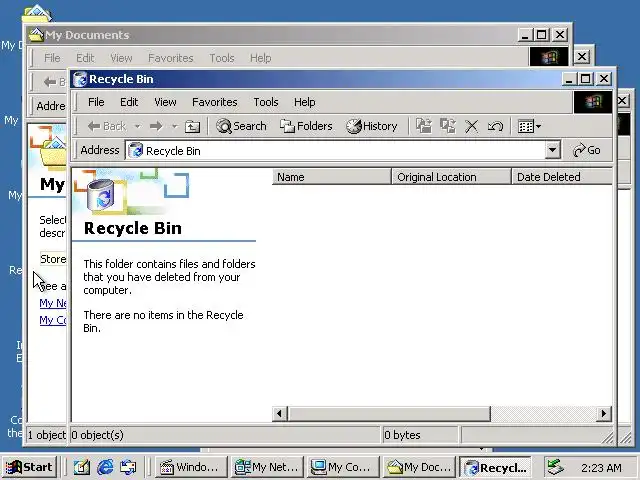This screenshot has width=640, height=480.
Task: Maximize the Recycle Bin window
Action: tap(585, 79)
